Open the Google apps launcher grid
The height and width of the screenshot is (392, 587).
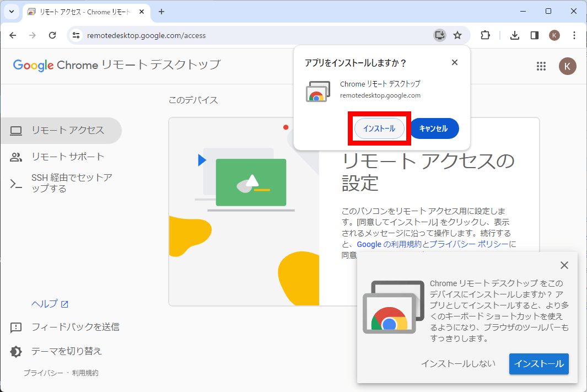pyautogui.click(x=541, y=66)
